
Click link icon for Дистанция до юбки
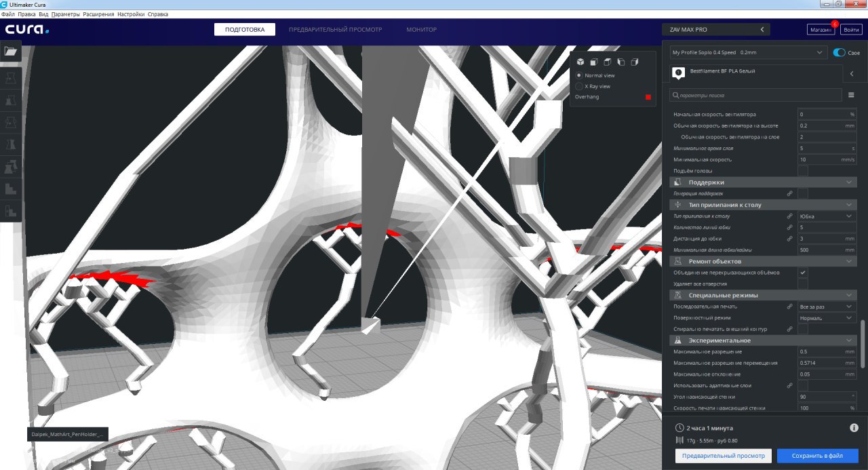789,239
